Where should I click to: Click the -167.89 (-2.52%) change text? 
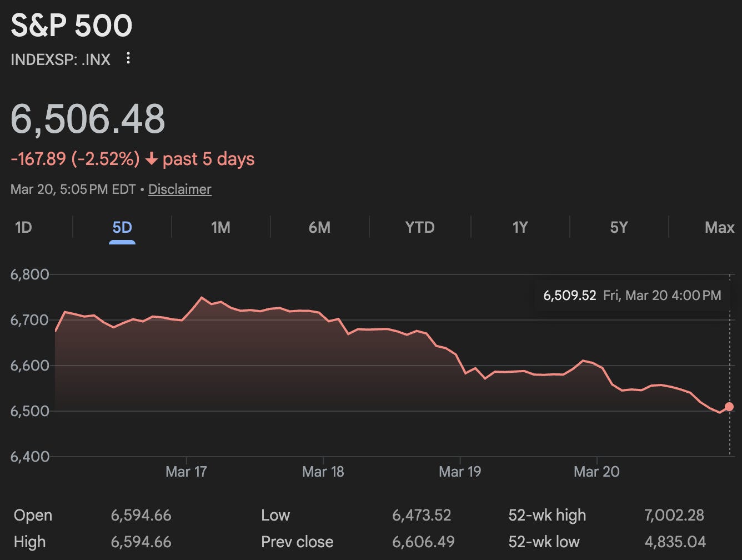76,159
